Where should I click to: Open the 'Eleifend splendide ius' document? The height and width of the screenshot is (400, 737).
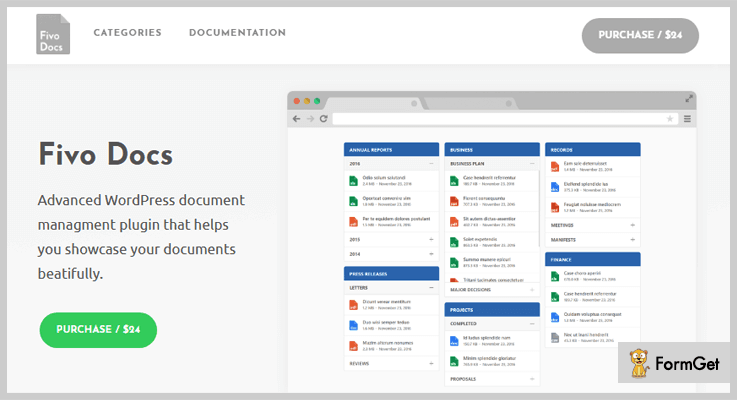(x=586, y=184)
